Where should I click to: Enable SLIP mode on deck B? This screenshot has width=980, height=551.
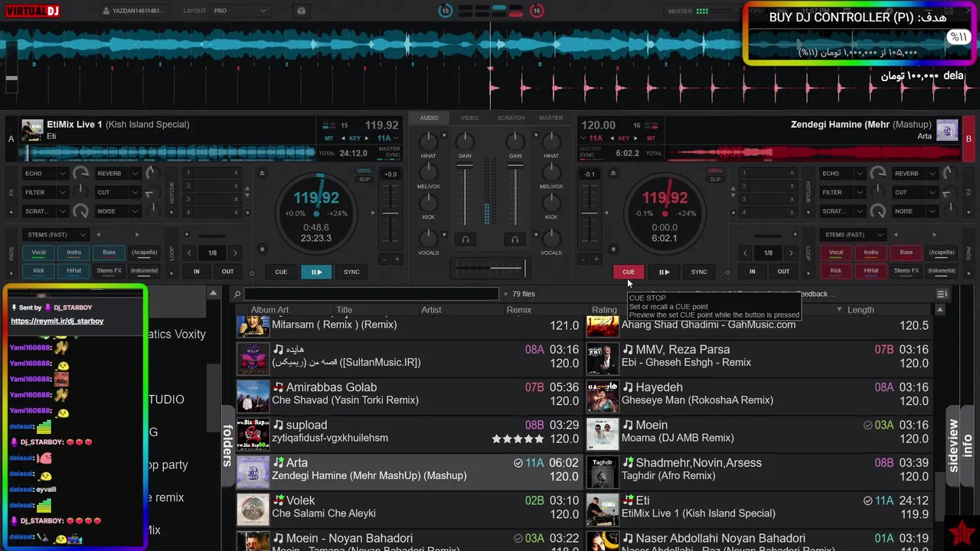[x=715, y=179]
